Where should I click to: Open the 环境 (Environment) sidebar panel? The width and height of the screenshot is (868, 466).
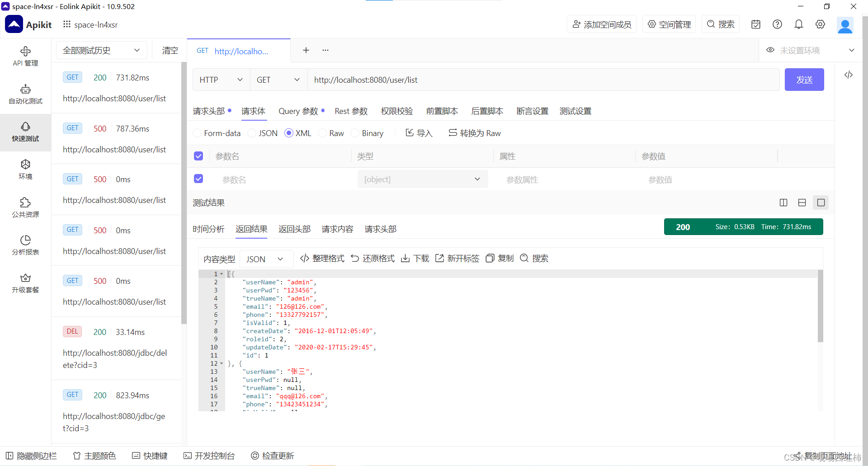point(25,169)
